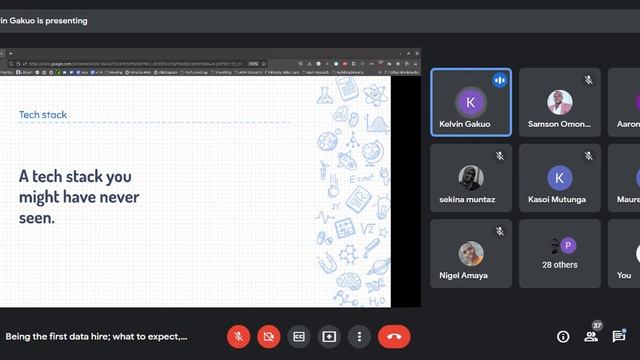This screenshot has height=360, width=640.
Task: Click the purple P avatar in 28 others
Action: (x=568, y=246)
